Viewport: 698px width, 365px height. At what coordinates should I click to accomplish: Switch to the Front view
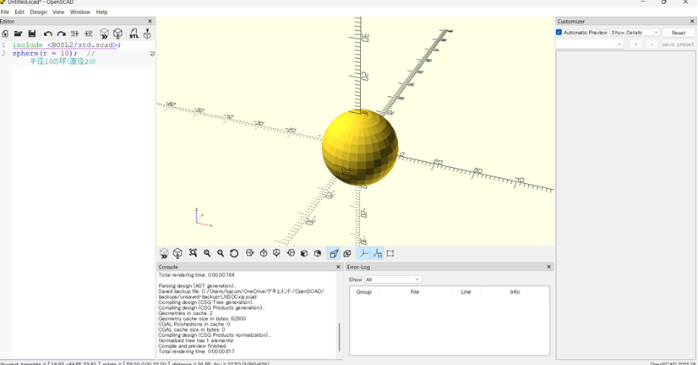point(304,253)
